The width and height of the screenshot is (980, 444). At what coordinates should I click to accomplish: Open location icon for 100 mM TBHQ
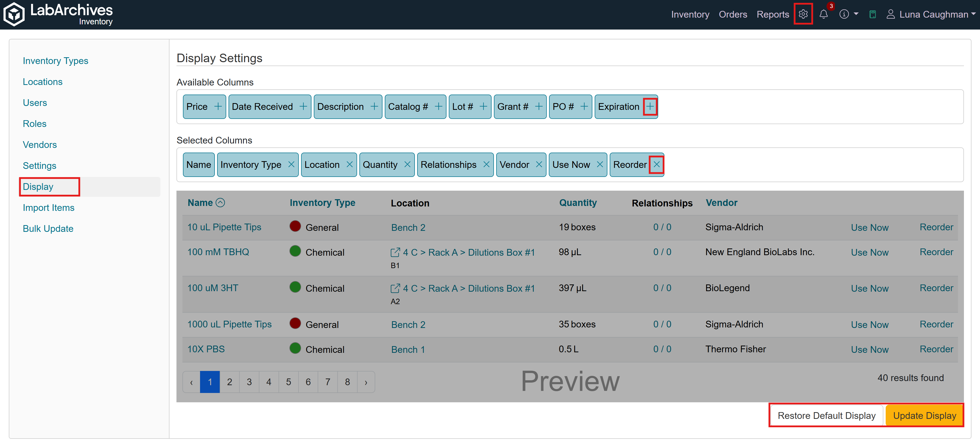[395, 252]
